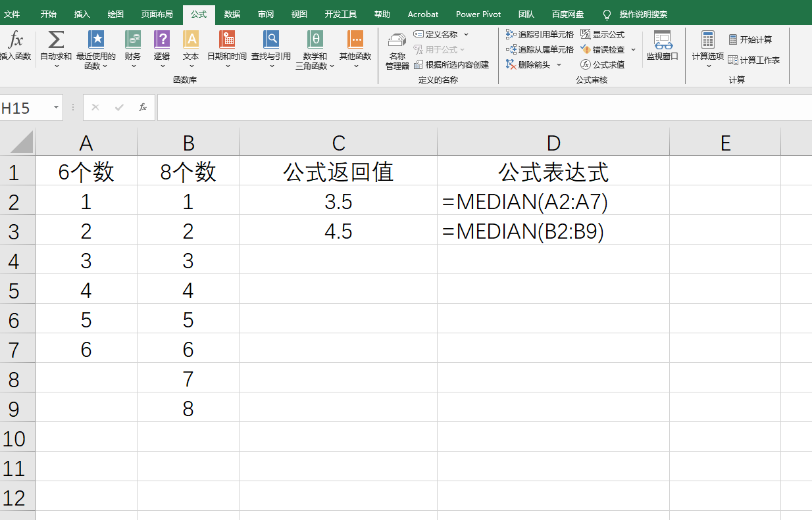Viewport: 812px width, 520px height.
Task: Open the Watch Window (监视窗口)
Action: (x=662, y=46)
